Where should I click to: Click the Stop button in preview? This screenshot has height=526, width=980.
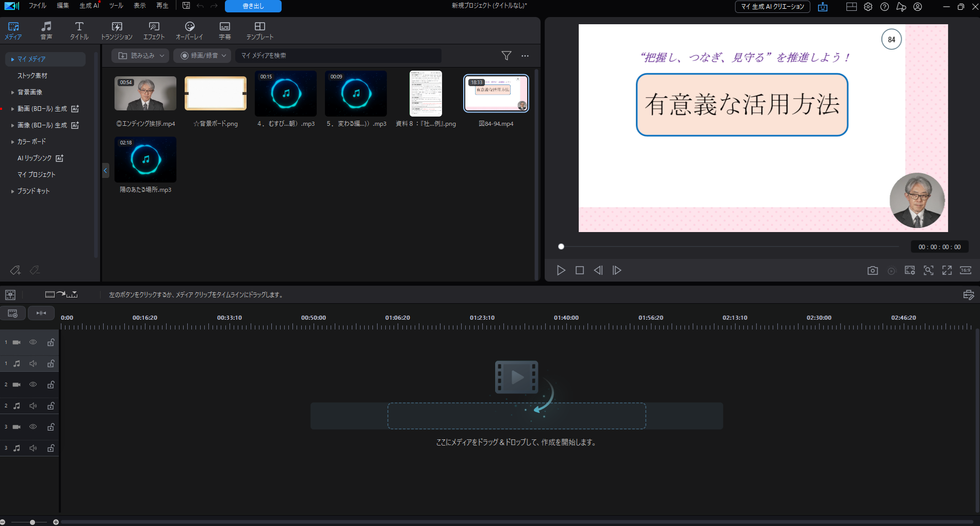580,271
